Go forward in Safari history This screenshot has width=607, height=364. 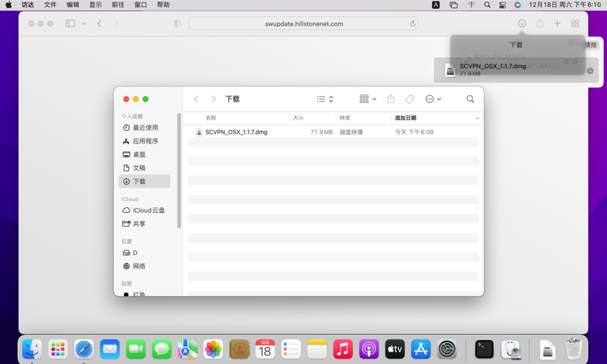coord(116,24)
